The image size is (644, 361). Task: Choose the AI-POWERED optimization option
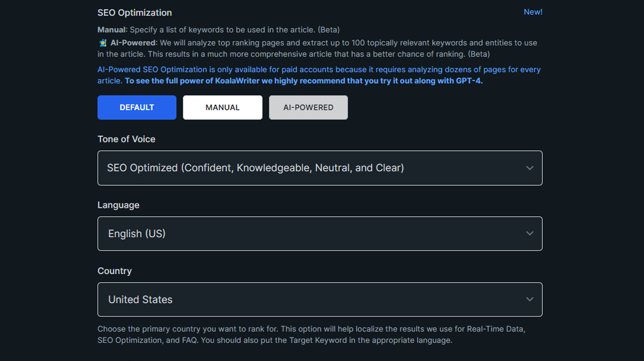click(x=308, y=108)
